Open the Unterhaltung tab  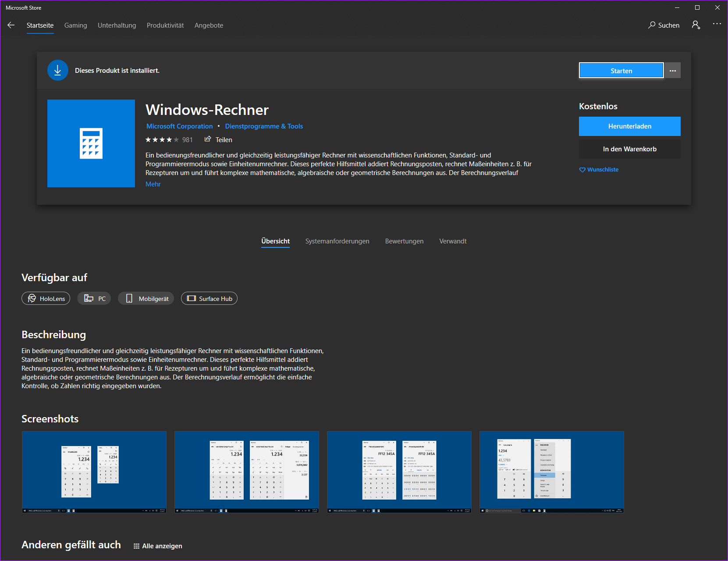[x=117, y=25]
